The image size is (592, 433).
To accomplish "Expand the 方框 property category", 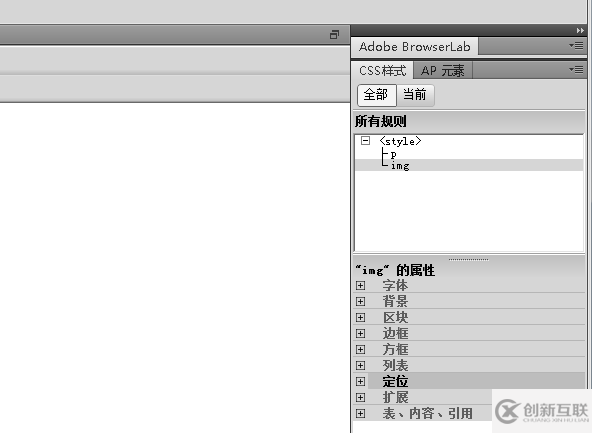I will click(x=360, y=350).
